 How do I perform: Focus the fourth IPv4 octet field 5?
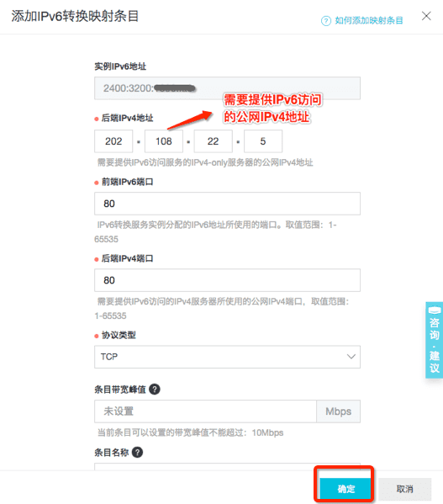(x=263, y=141)
